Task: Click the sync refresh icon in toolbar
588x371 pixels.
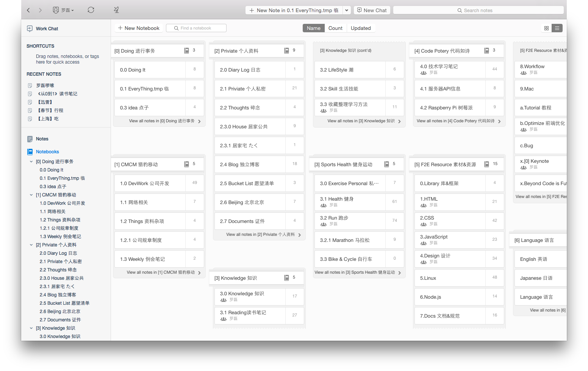Action: (91, 10)
